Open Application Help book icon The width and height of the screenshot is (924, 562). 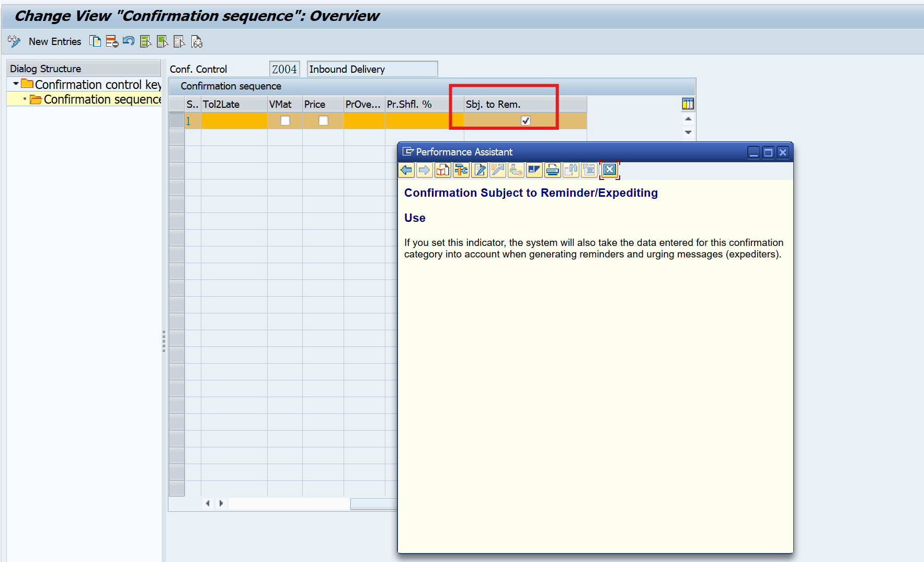click(443, 170)
